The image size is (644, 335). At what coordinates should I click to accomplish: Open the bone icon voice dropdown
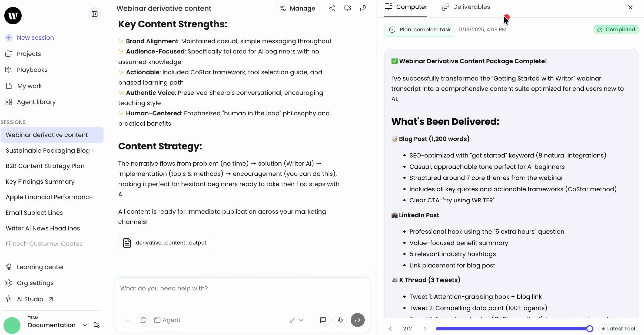[297, 320]
